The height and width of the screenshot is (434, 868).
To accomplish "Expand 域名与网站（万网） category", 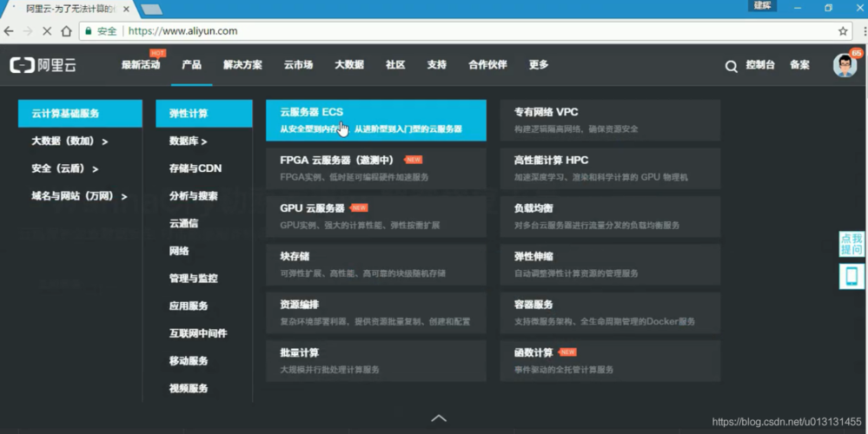I will pos(80,196).
